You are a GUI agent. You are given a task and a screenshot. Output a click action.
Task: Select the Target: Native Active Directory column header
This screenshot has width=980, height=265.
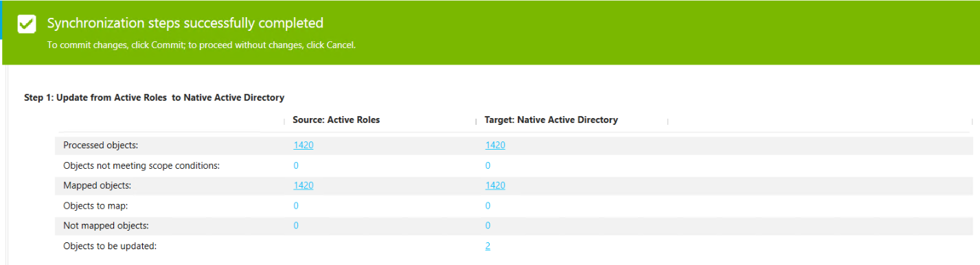[x=551, y=119]
